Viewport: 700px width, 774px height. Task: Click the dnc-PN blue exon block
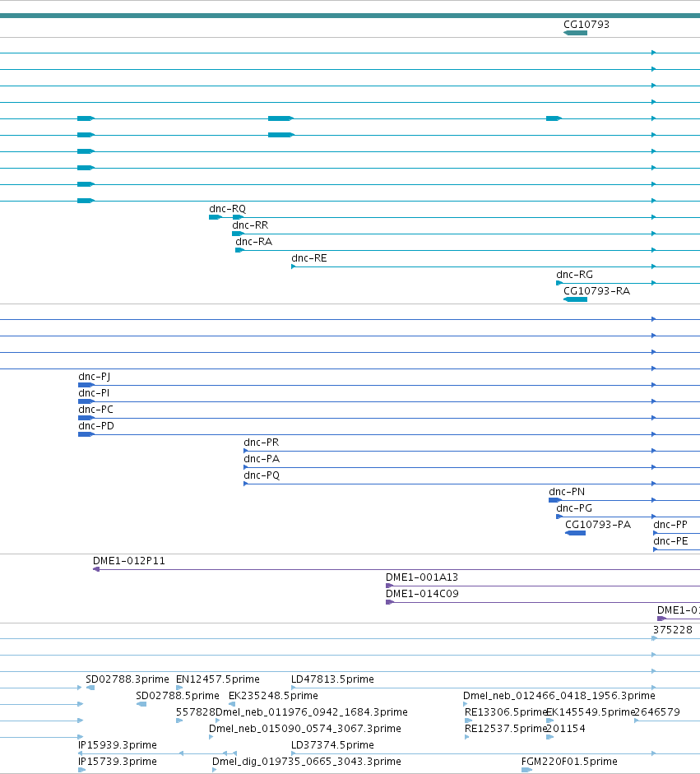point(555,500)
